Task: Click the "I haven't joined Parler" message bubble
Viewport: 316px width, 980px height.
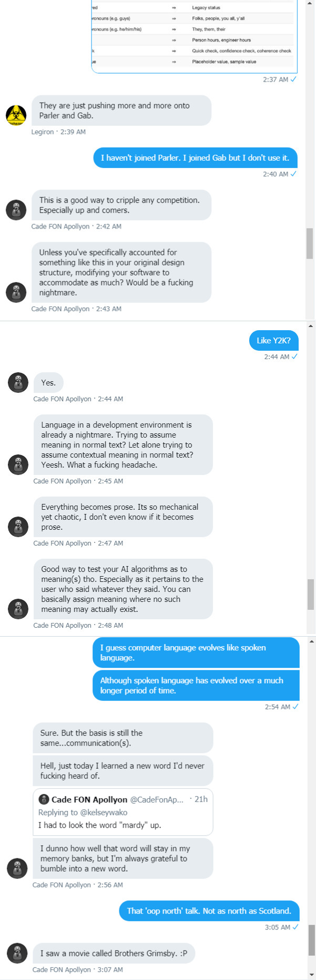Action: pyautogui.click(x=195, y=158)
